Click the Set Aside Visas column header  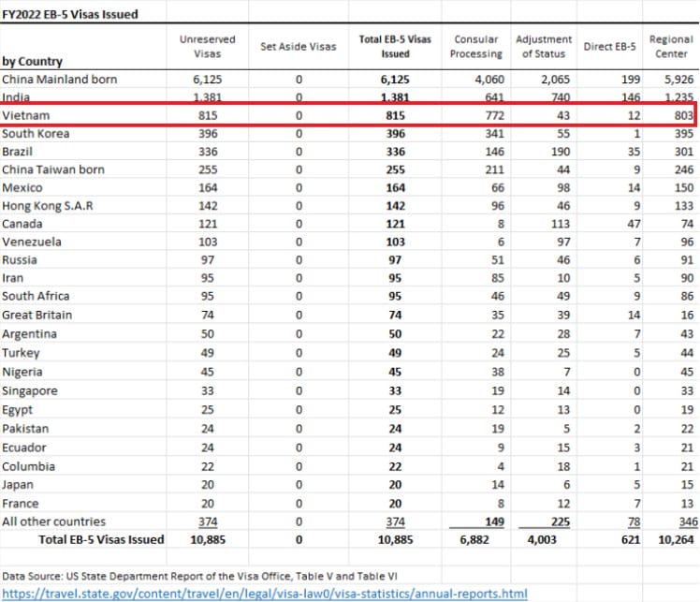pyautogui.click(x=299, y=47)
